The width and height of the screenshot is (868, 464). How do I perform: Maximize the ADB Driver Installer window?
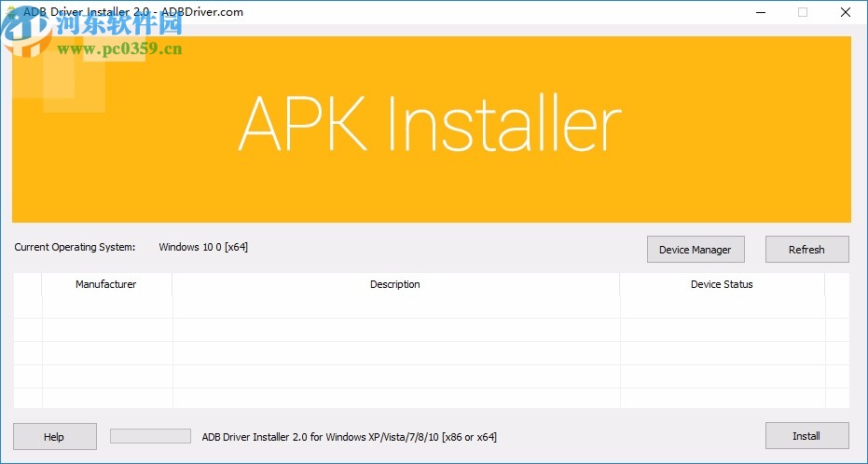803,12
